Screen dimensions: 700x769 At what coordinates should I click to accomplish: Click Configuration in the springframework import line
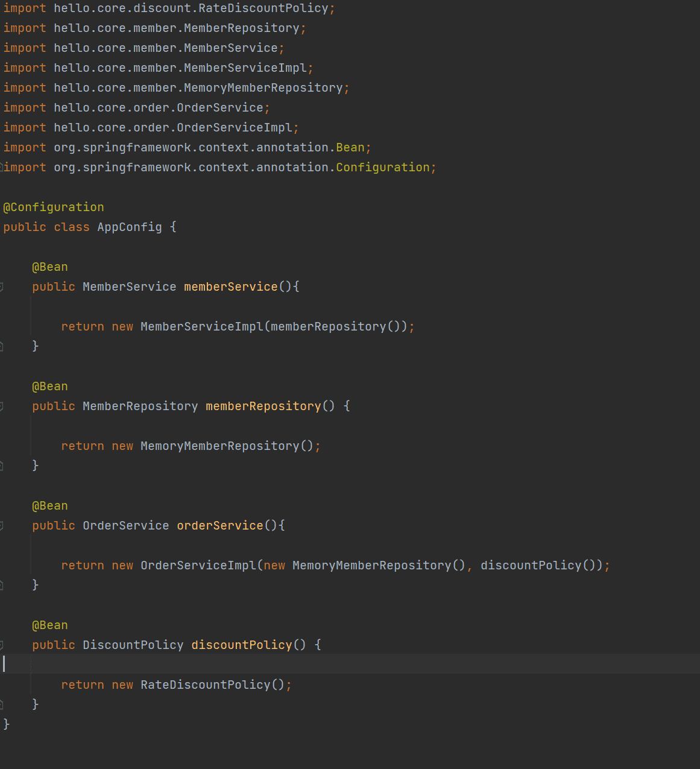[383, 168]
